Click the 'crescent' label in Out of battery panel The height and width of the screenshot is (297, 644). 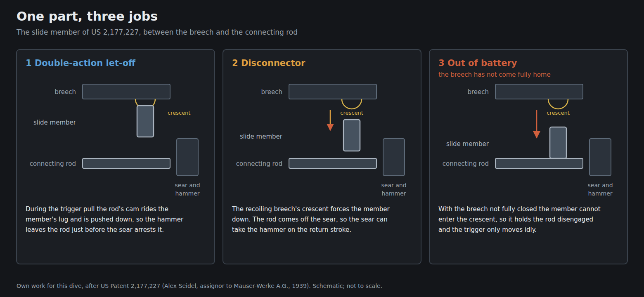[558, 113]
